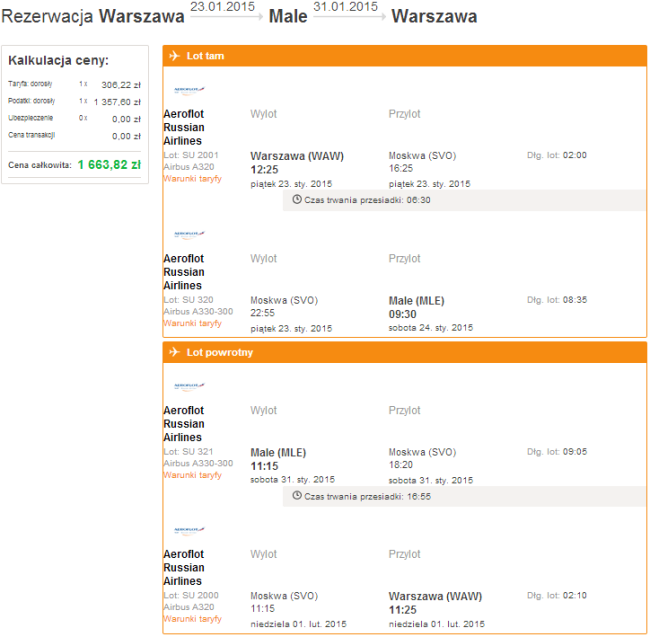This screenshot has height=637, width=650.
Task: Click the clock icon beside the 06:30 layover
Action: pos(296,200)
